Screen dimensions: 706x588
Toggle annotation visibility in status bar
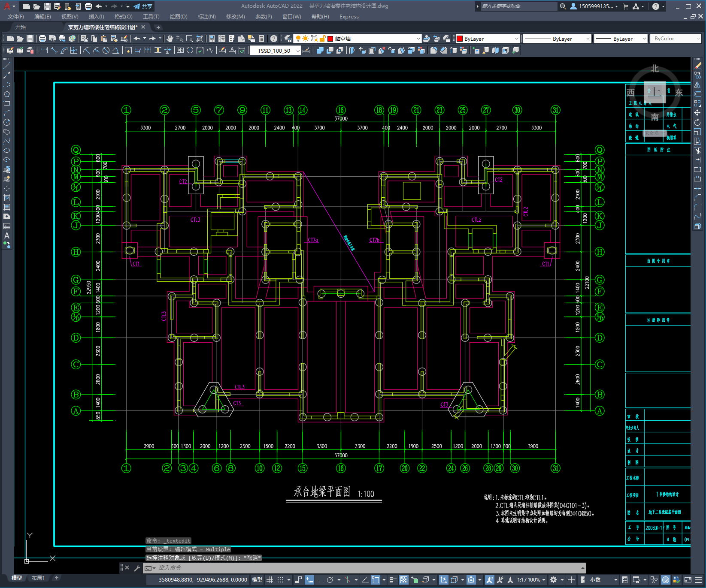[490, 580]
